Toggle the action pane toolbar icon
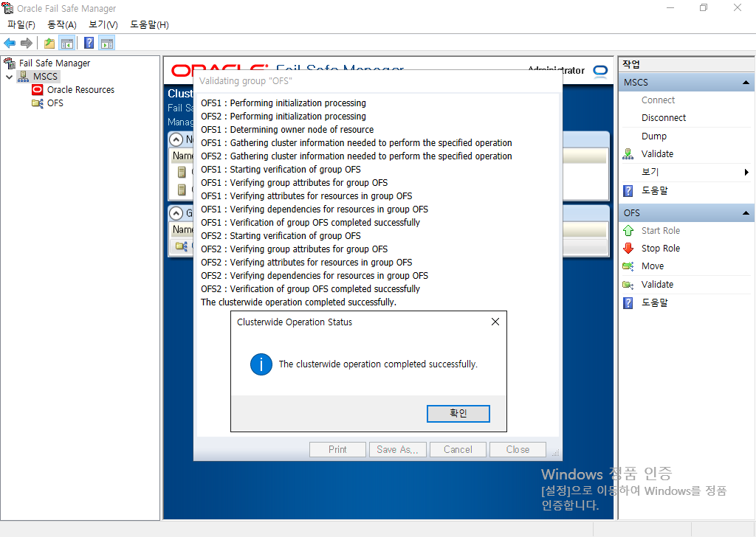The height and width of the screenshot is (537, 756). click(x=107, y=44)
